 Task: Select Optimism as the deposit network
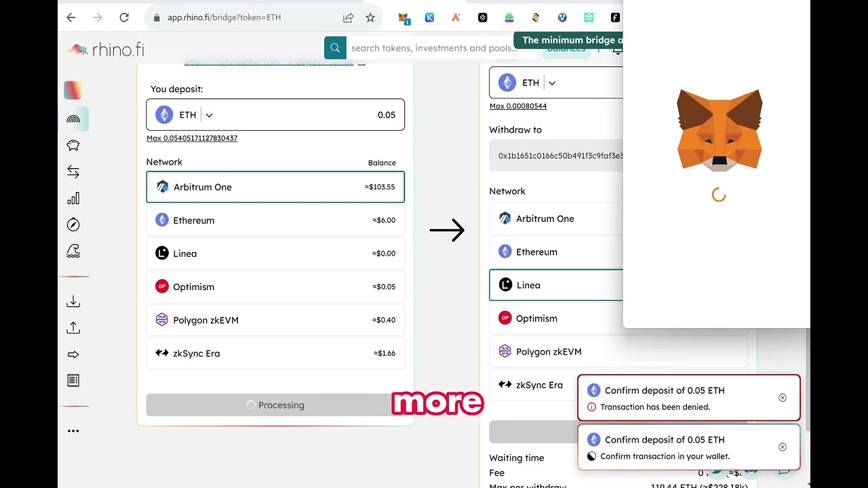275,287
